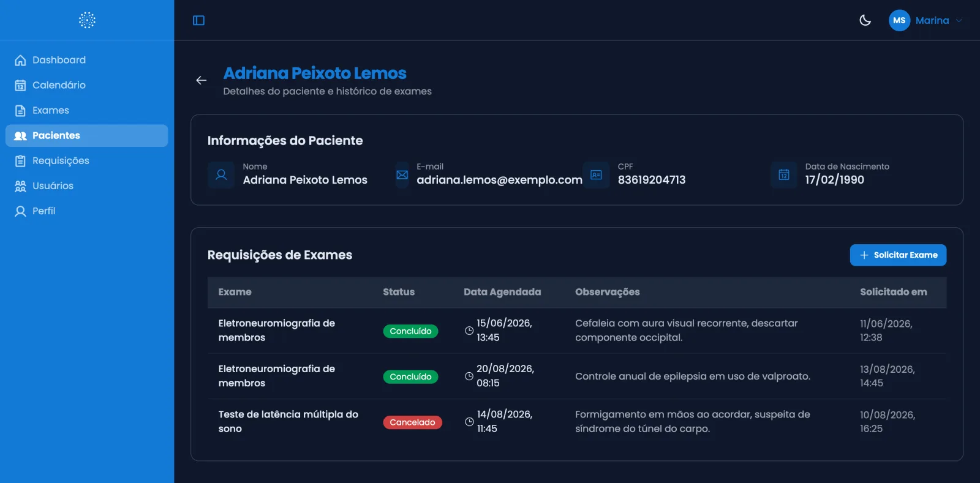Click the clock icon next to 20/08/2026
Image resolution: width=980 pixels, height=483 pixels.
coord(469,376)
